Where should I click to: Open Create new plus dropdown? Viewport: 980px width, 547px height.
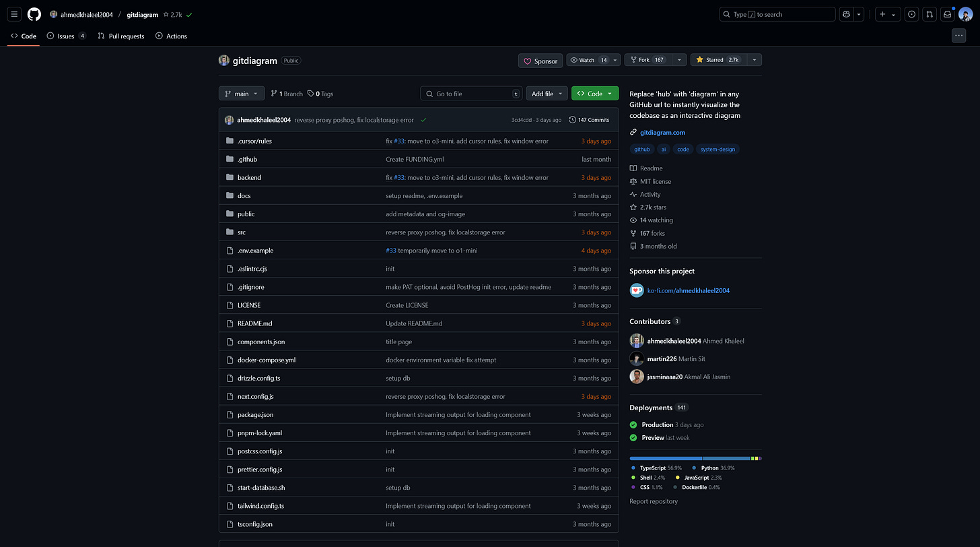click(888, 14)
